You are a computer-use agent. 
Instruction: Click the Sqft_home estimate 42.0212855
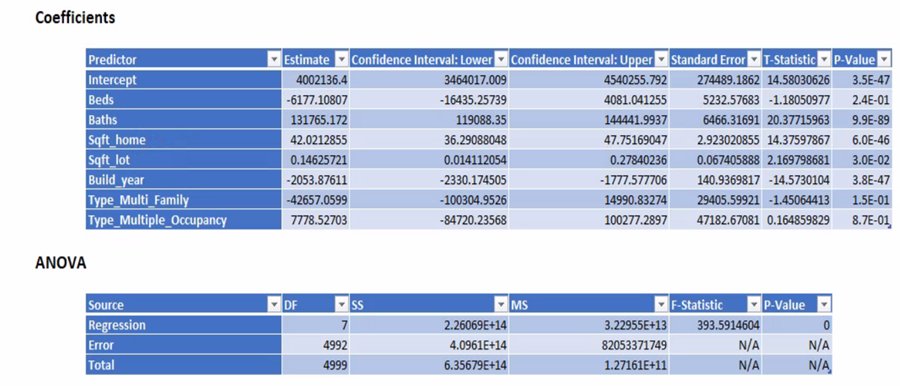point(315,140)
